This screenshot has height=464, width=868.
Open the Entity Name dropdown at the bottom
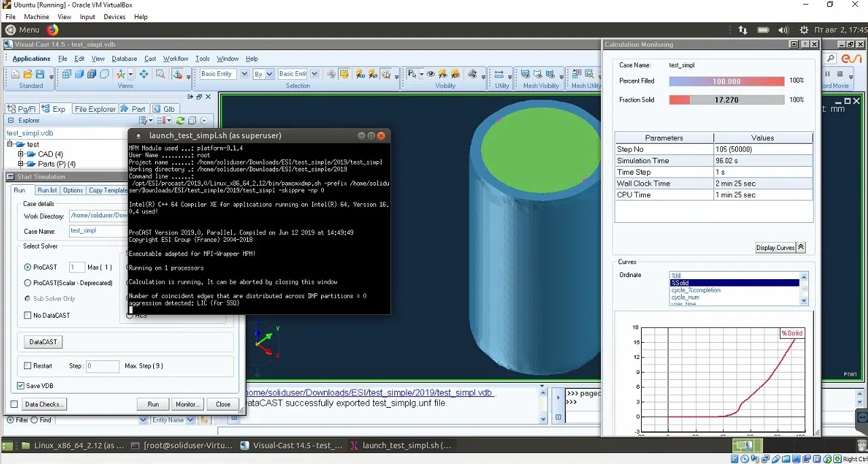tap(190, 420)
